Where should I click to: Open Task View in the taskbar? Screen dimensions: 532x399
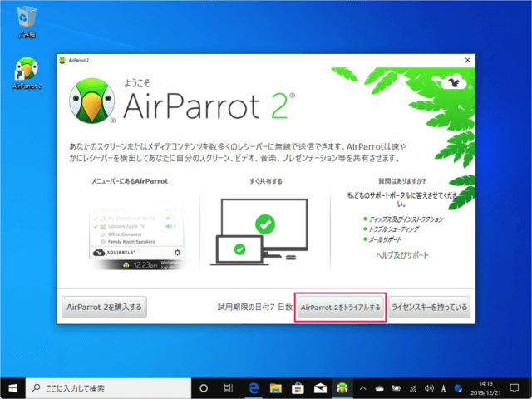229,388
